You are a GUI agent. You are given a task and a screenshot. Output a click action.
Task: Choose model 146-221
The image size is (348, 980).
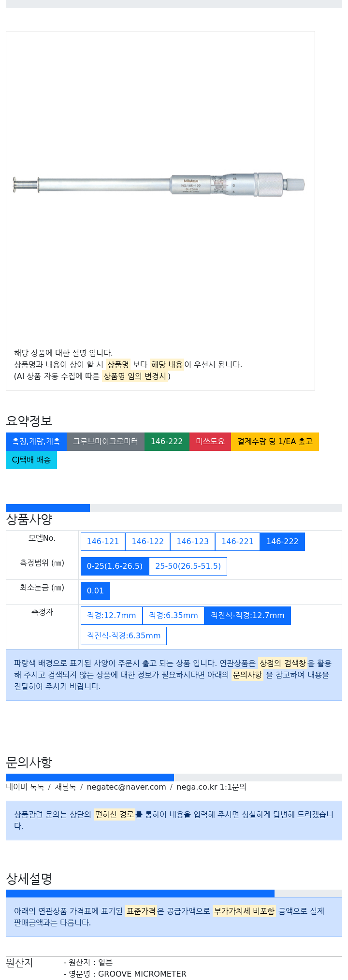point(237,542)
